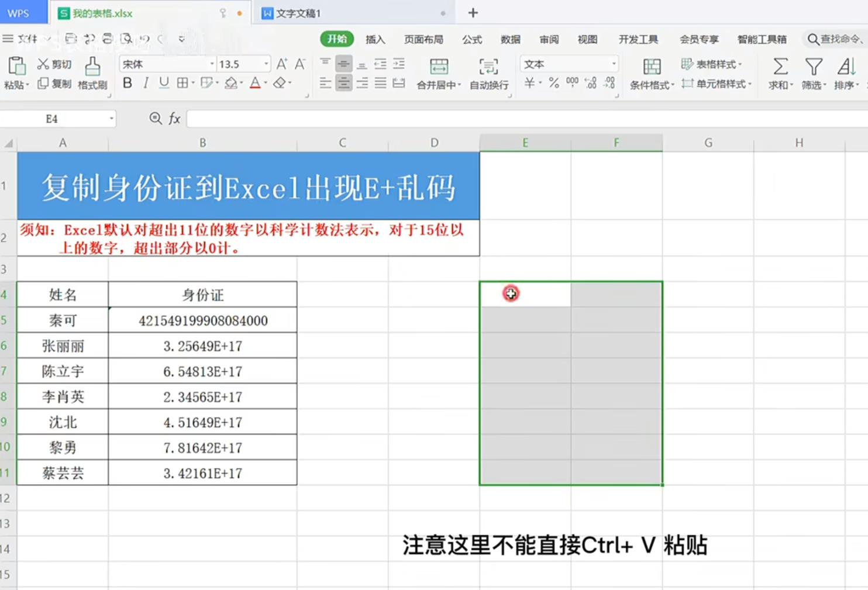Click the eraser clear-format icon
The image size is (868, 590).
(280, 83)
